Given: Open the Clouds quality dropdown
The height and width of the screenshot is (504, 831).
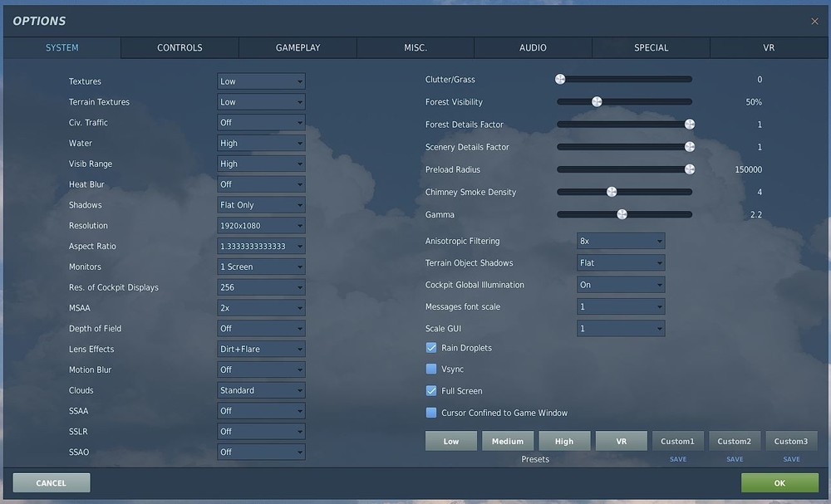Looking at the screenshot, I should point(261,389).
